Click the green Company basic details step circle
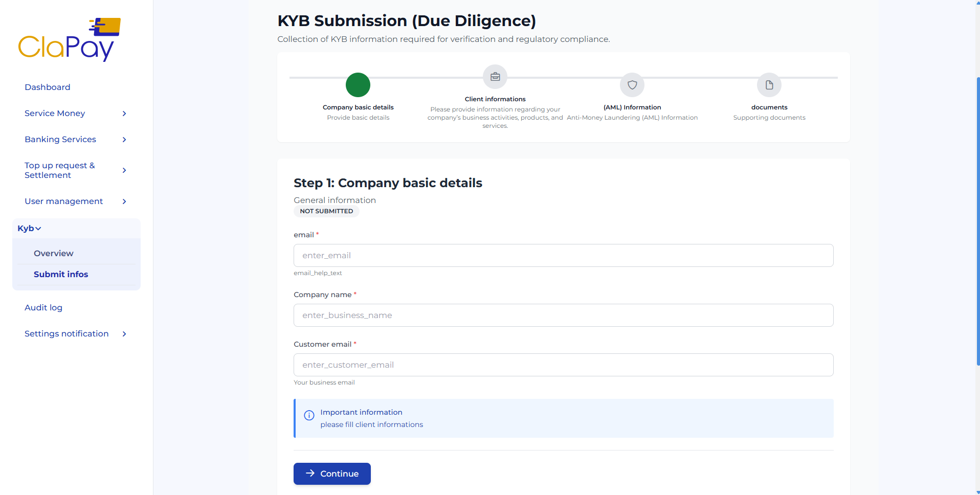 point(358,85)
